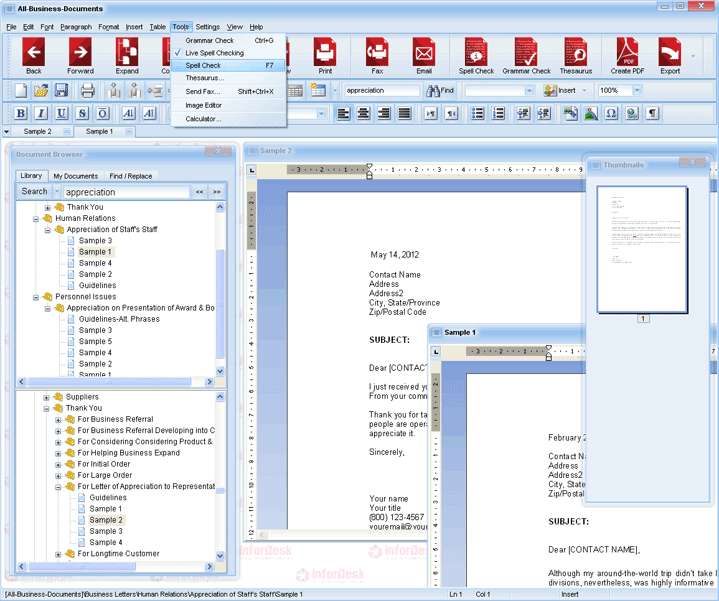This screenshot has height=601, width=719.
Task: Open Calculator from Tools menu
Action: [x=228, y=119]
